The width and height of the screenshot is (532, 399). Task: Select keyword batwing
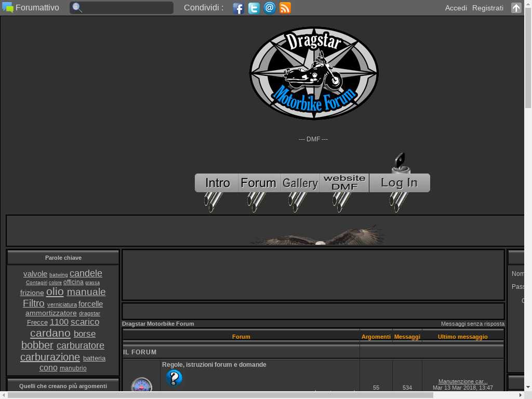point(58,275)
